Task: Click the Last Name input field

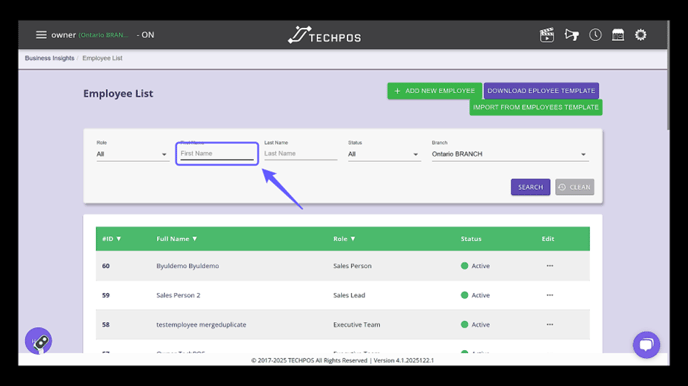Action: click(301, 154)
